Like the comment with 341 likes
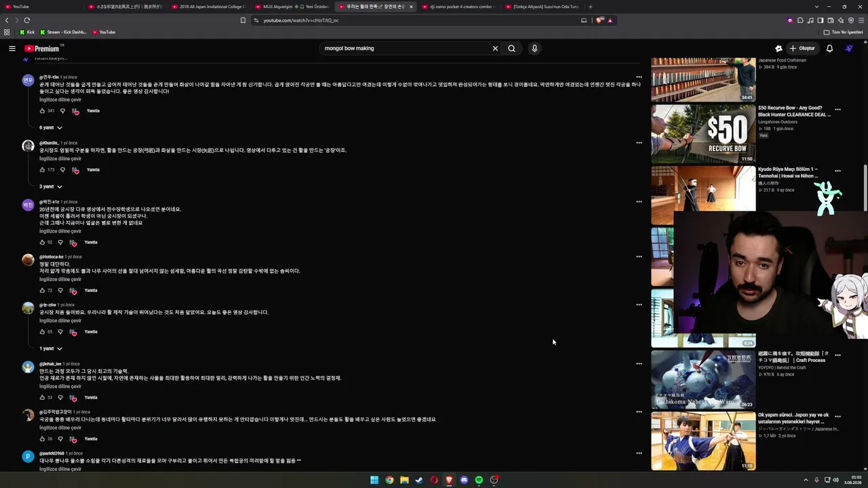This screenshot has width=868, height=488. pyautogui.click(x=42, y=110)
